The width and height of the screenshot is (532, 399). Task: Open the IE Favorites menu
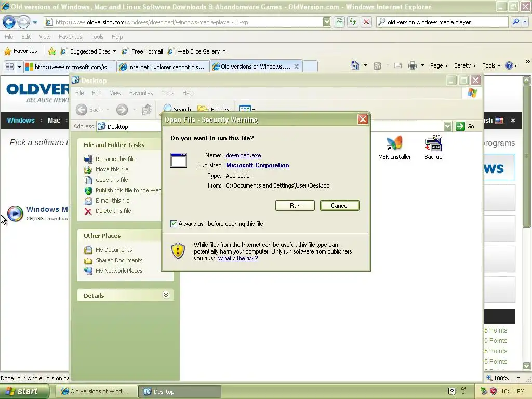point(70,37)
